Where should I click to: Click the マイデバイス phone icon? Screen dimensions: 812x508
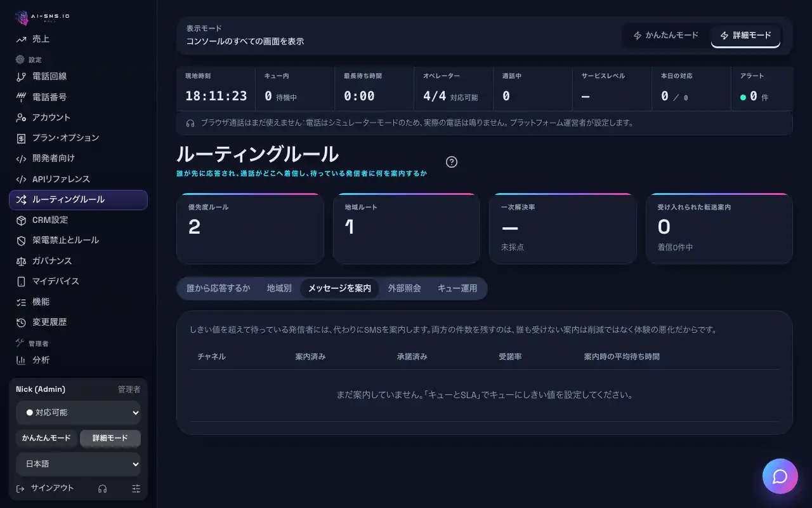[x=22, y=281]
